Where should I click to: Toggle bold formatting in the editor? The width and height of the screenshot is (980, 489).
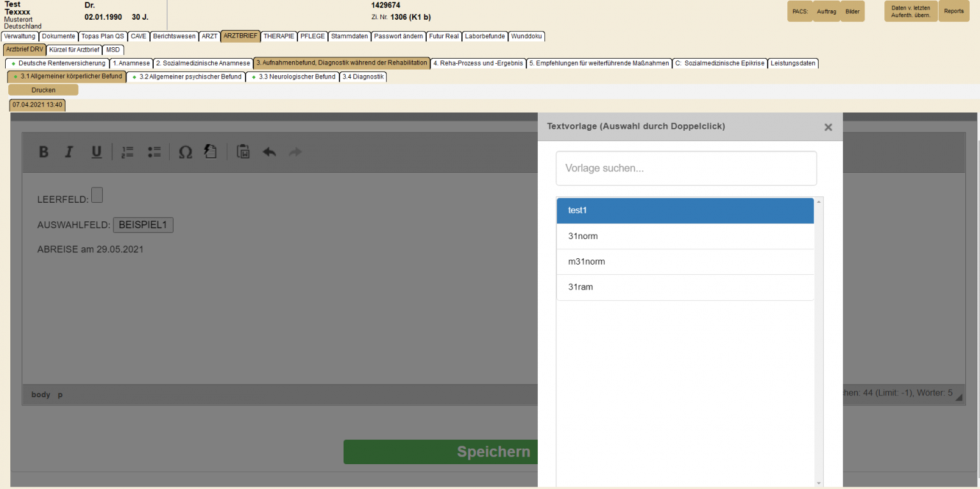43,152
